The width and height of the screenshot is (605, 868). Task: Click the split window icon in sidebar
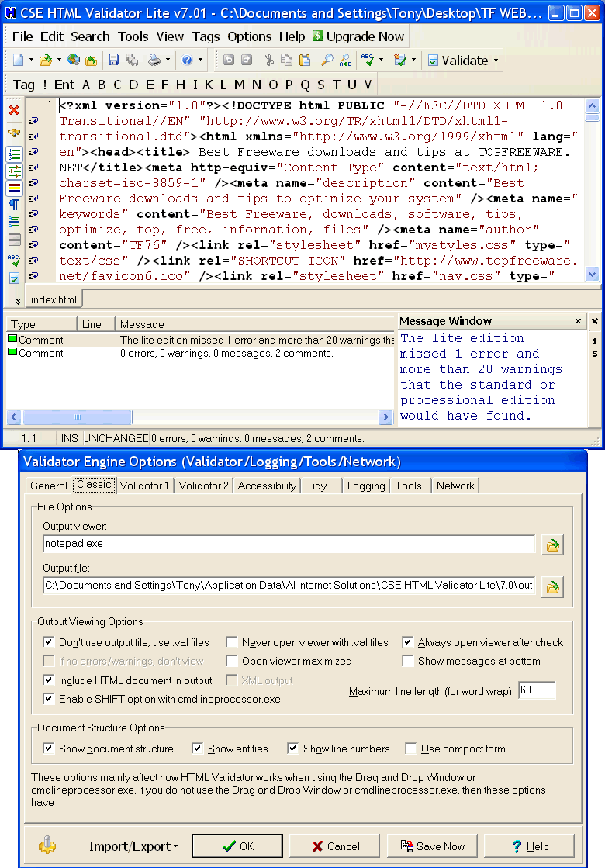(x=15, y=240)
